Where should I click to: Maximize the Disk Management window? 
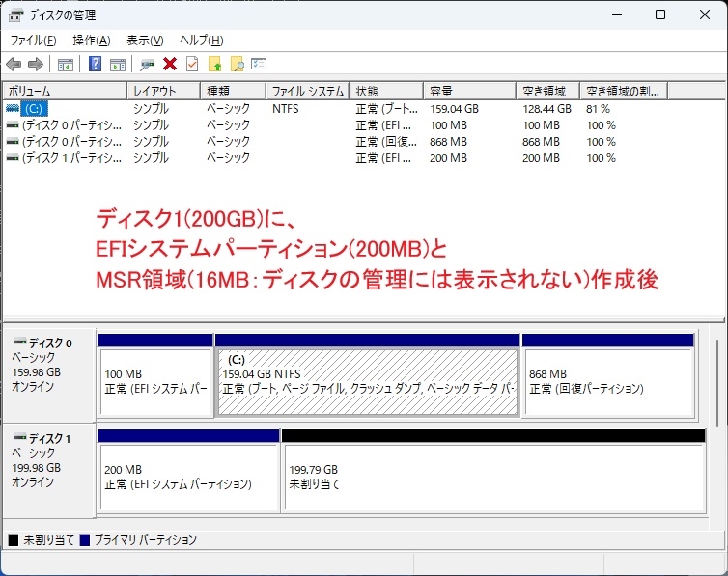(660, 14)
